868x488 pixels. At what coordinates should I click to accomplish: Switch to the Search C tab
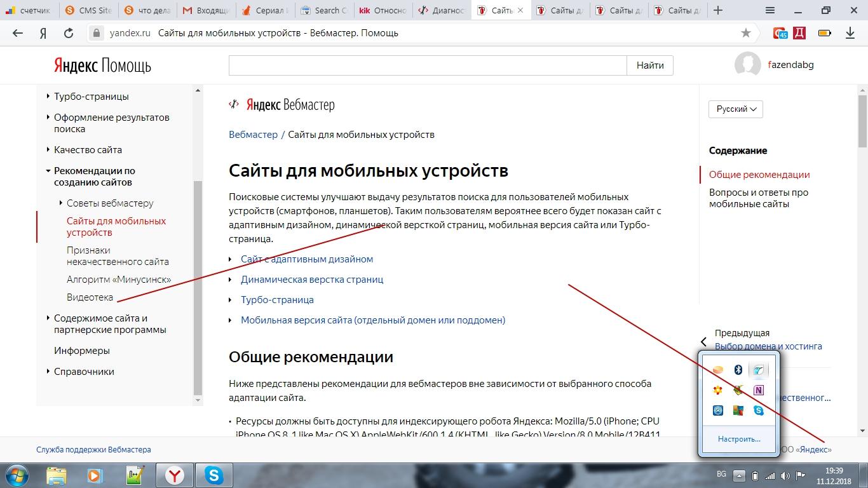(x=324, y=10)
